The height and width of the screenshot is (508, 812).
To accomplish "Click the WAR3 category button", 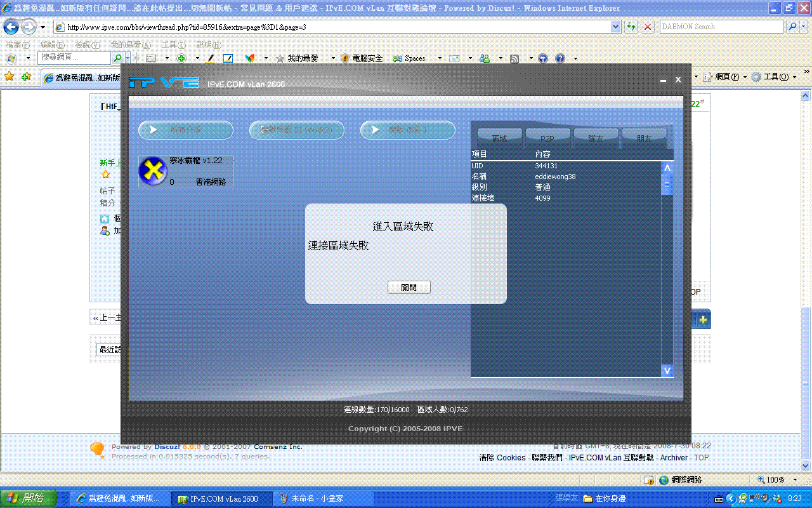I will pyautogui.click(x=297, y=130).
